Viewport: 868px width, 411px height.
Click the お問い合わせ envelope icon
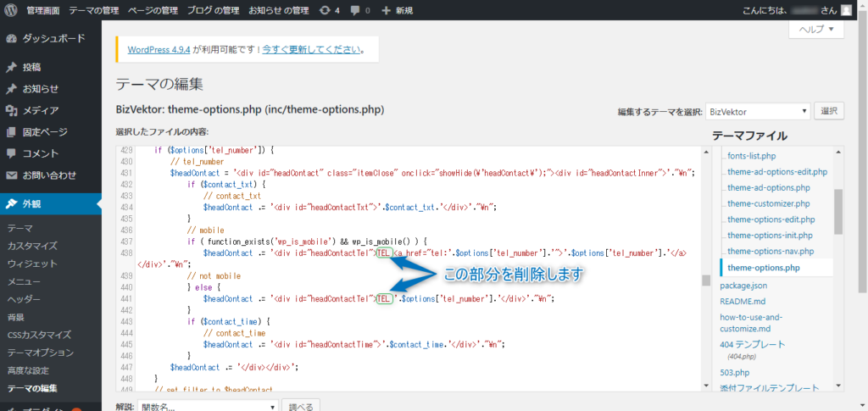click(12, 175)
